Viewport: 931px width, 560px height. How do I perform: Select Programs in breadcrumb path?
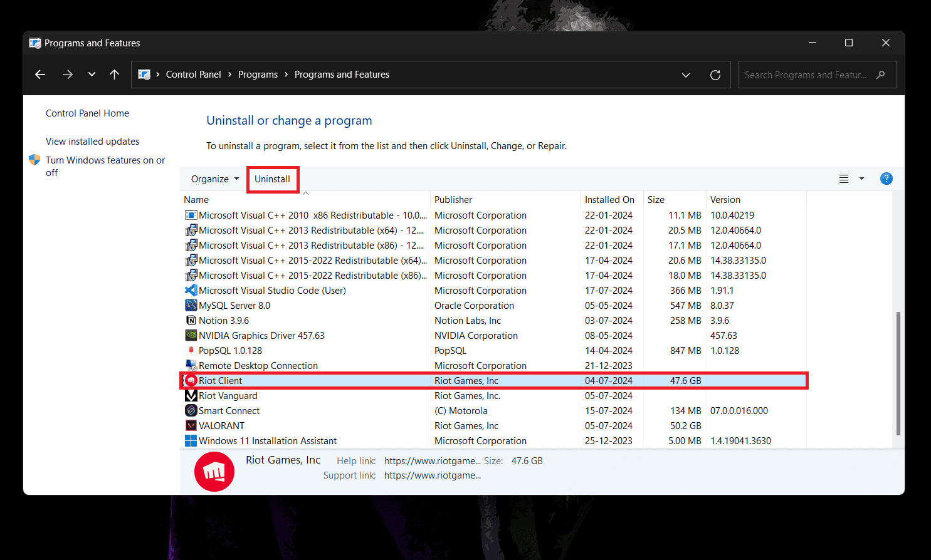258,75
